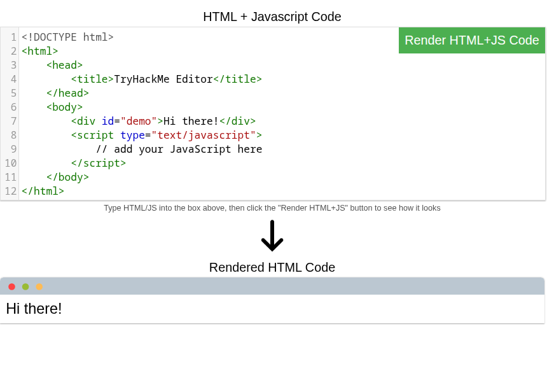Screen dimensions: 547x392
Task: Click the "demo" id attribute value
Action: click(x=138, y=121)
